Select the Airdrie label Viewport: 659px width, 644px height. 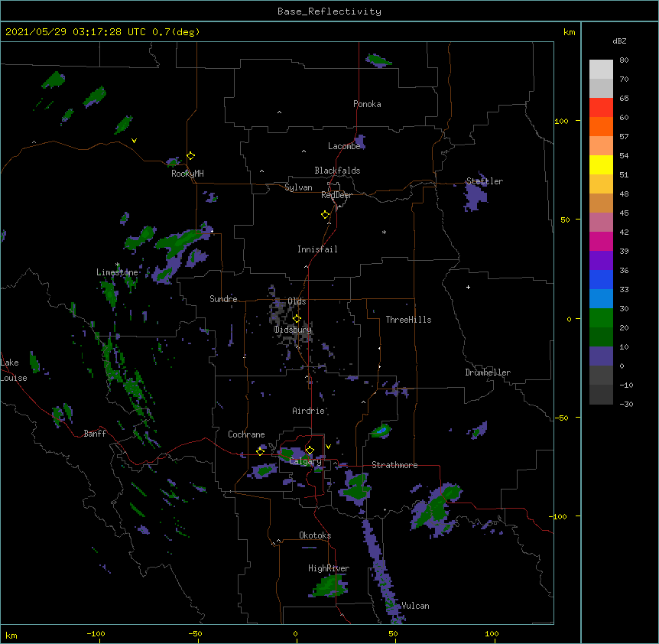tap(309, 411)
